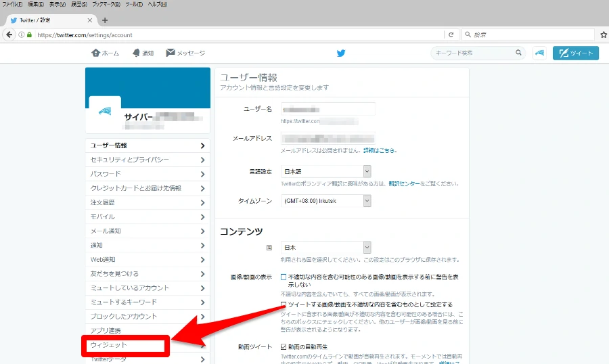Image resolution: width=609 pixels, height=364 pixels.
Task: Open ミュートするキーワード settings
Action: coord(148,302)
